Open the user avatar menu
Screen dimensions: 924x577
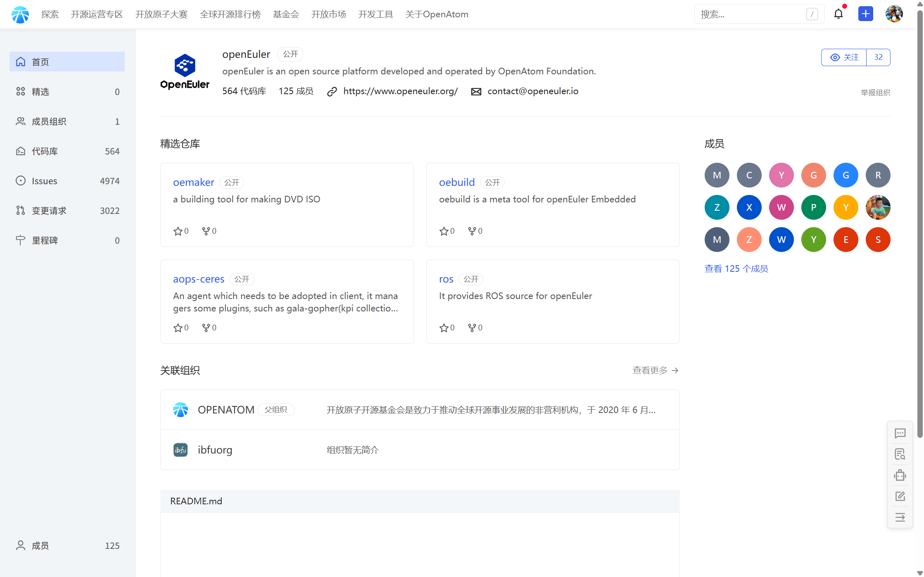pyautogui.click(x=894, y=14)
